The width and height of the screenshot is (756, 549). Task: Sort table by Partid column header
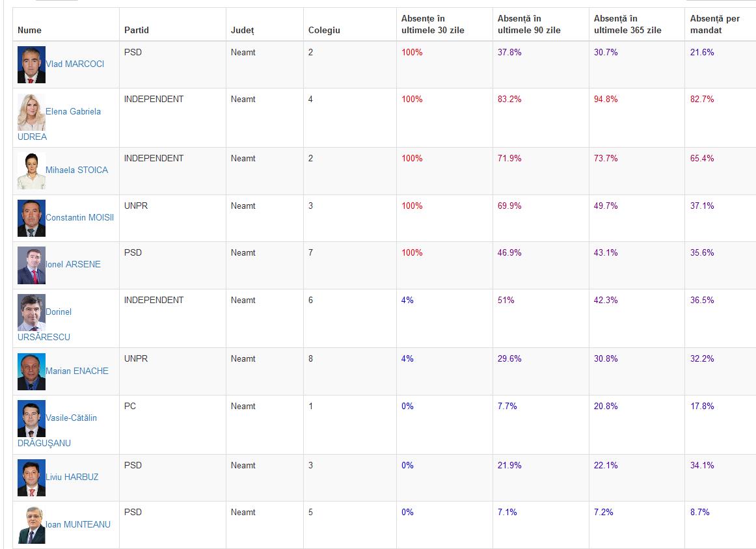click(x=137, y=30)
